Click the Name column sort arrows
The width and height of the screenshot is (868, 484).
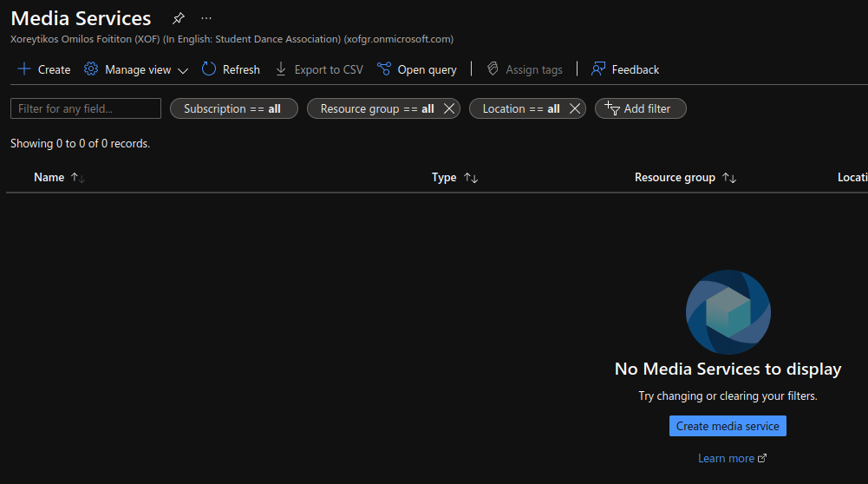77,178
